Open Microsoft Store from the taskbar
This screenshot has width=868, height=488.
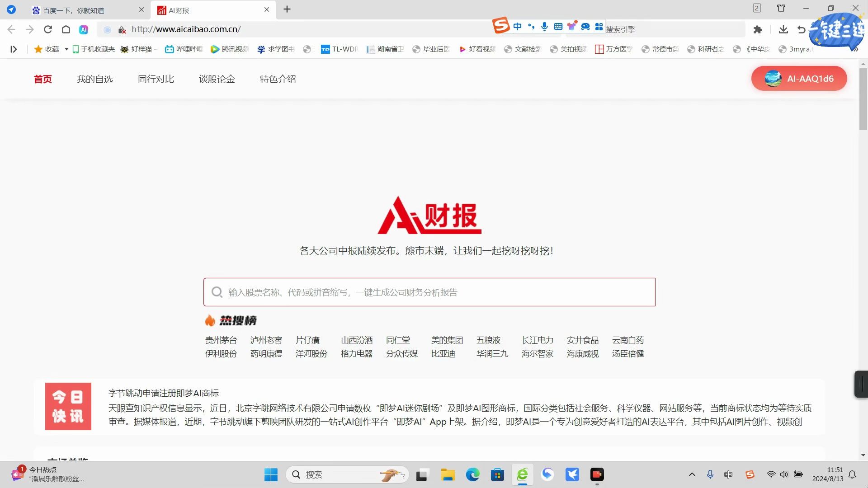coord(498,475)
